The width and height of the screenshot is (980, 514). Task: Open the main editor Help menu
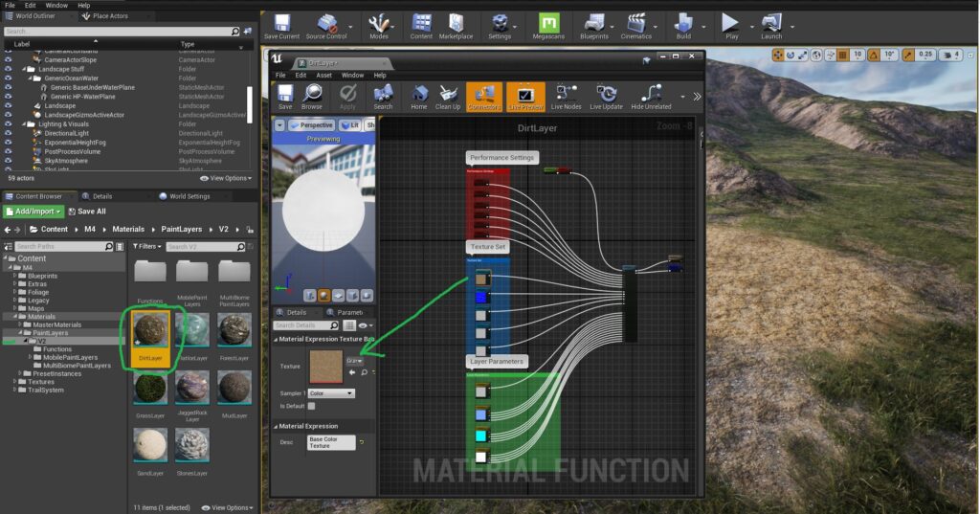(x=84, y=5)
